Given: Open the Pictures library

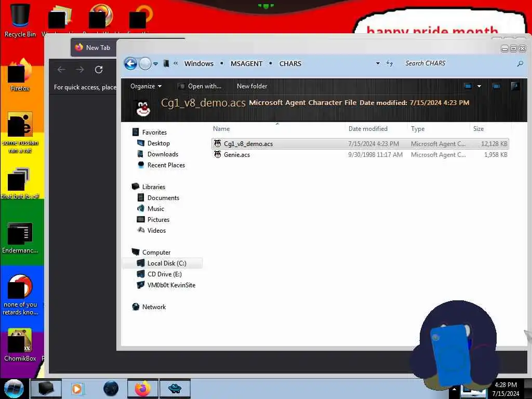Looking at the screenshot, I should (158, 220).
